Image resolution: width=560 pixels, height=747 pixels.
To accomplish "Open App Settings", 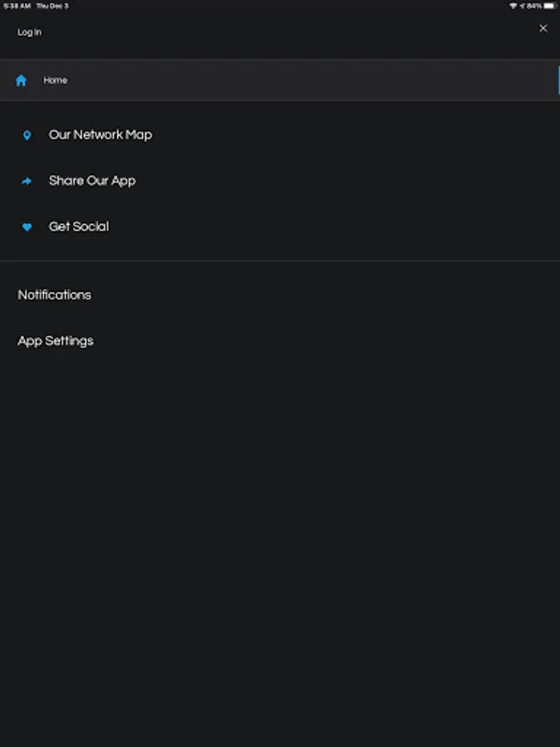I will point(56,340).
